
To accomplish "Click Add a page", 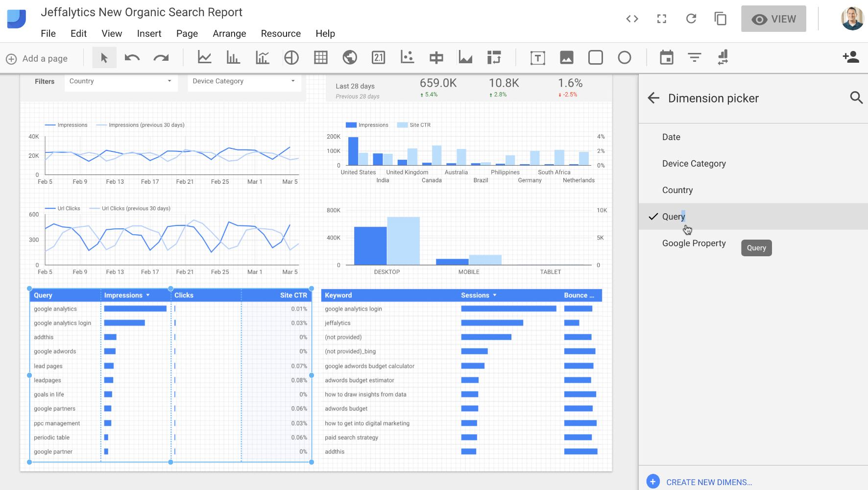I will point(37,58).
